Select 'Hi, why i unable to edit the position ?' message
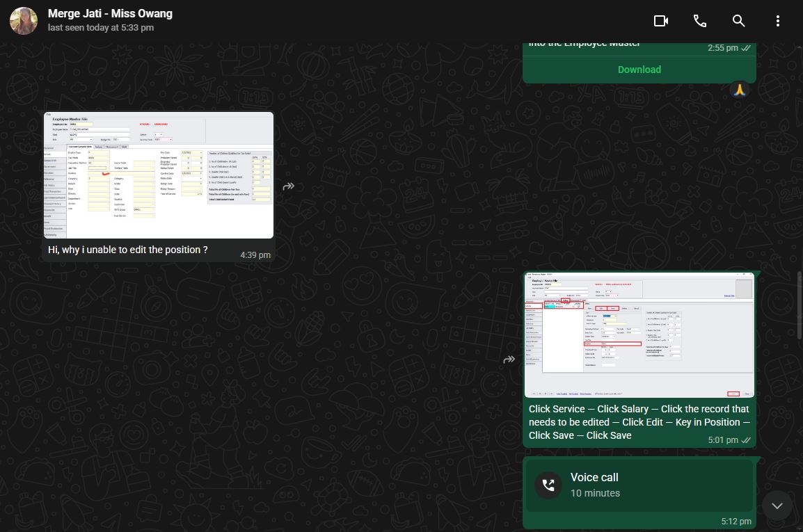This screenshot has width=803, height=532. [127, 250]
